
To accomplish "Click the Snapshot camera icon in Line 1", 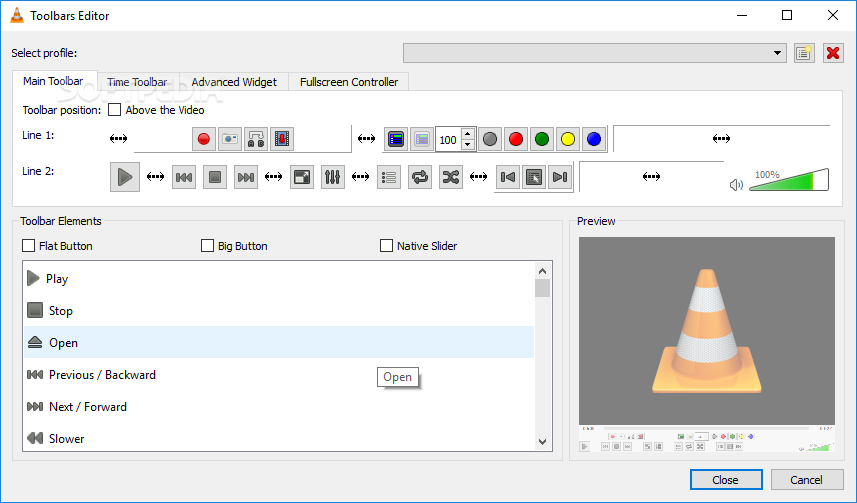I will 230,139.
